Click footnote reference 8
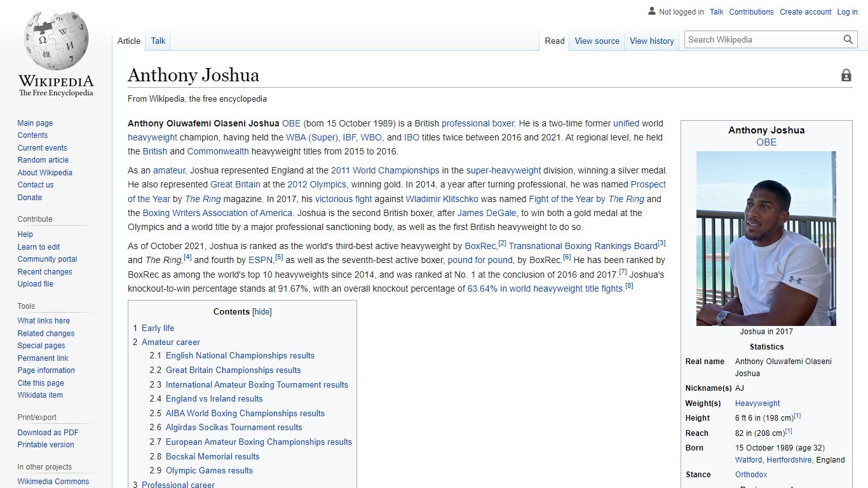This screenshot has width=868, height=488. click(629, 286)
